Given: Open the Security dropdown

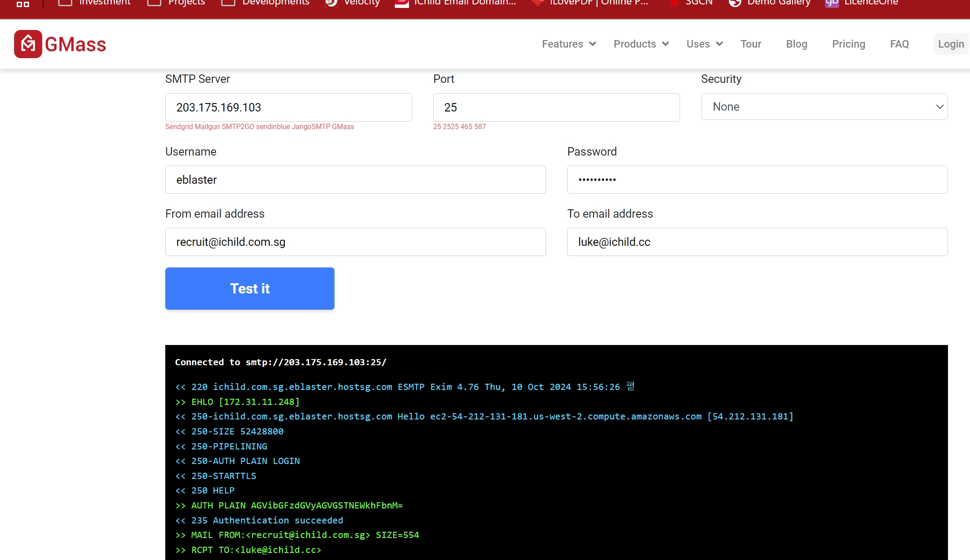Looking at the screenshot, I should click(825, 107).
